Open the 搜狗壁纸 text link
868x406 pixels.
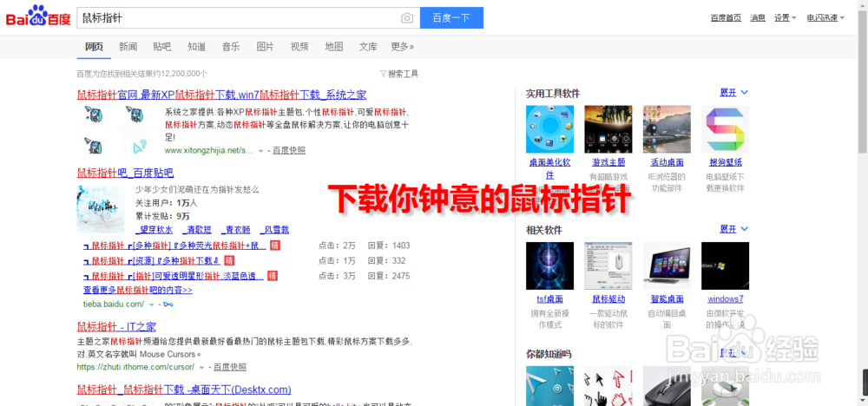pos(725,162)
